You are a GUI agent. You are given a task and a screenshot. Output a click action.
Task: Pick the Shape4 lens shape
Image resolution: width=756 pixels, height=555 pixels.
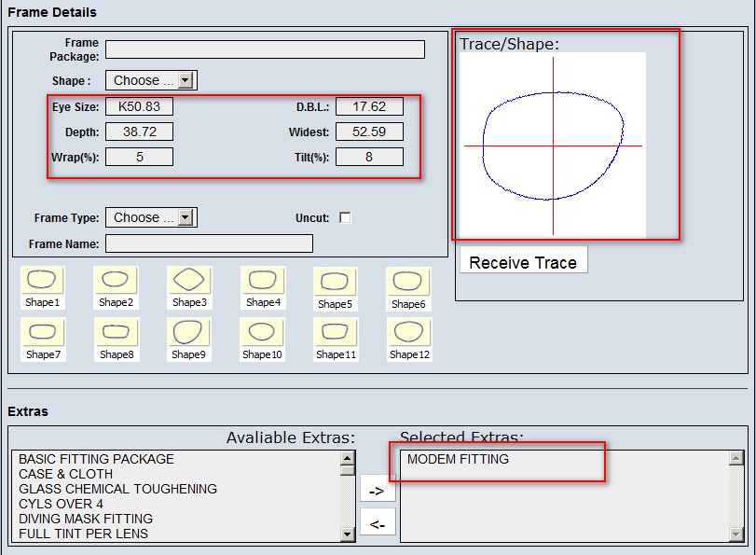(263, 287)
